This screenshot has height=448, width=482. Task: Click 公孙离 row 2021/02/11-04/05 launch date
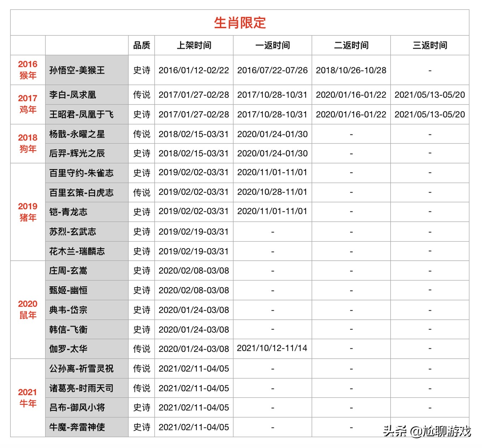(194, 368)
